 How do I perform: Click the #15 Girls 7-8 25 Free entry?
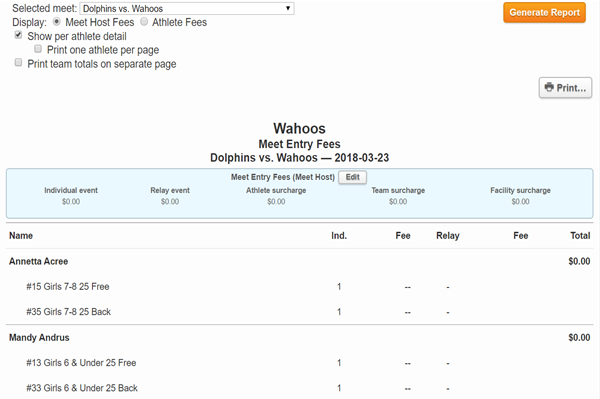click(68, 287)
